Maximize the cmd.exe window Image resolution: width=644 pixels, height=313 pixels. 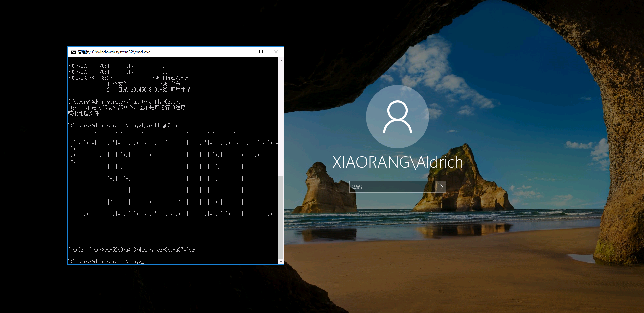coord(261,52)
